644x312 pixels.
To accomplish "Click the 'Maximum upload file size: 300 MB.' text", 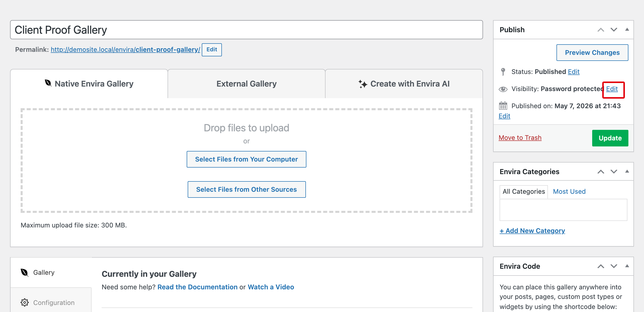I will tap(74, 225).
